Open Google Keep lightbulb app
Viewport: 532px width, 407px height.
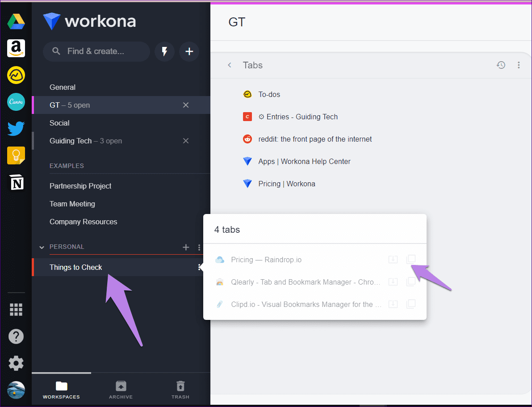(16, 155)
